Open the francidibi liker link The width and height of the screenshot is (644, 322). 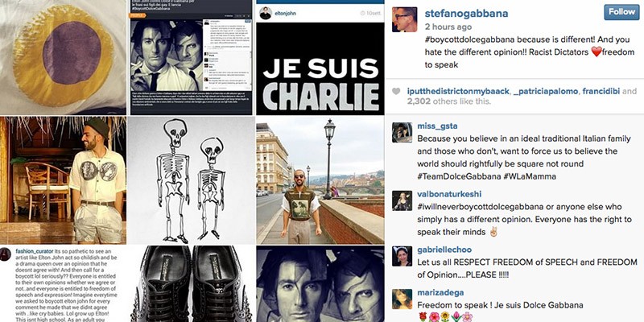pos(601,92)
